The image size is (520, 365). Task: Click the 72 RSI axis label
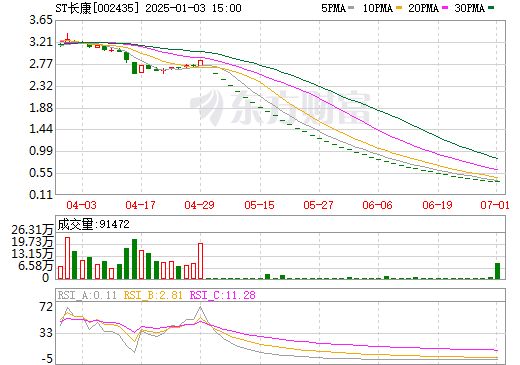46,307
